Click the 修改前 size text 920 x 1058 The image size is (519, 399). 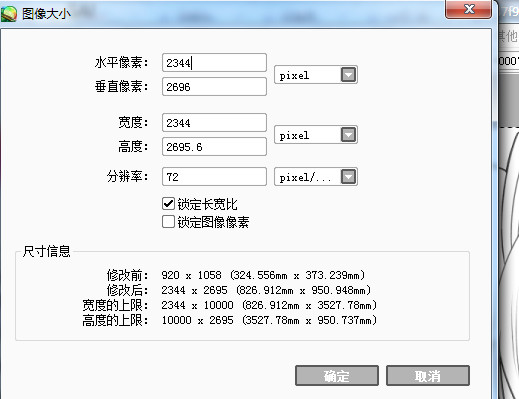(191, 275)
